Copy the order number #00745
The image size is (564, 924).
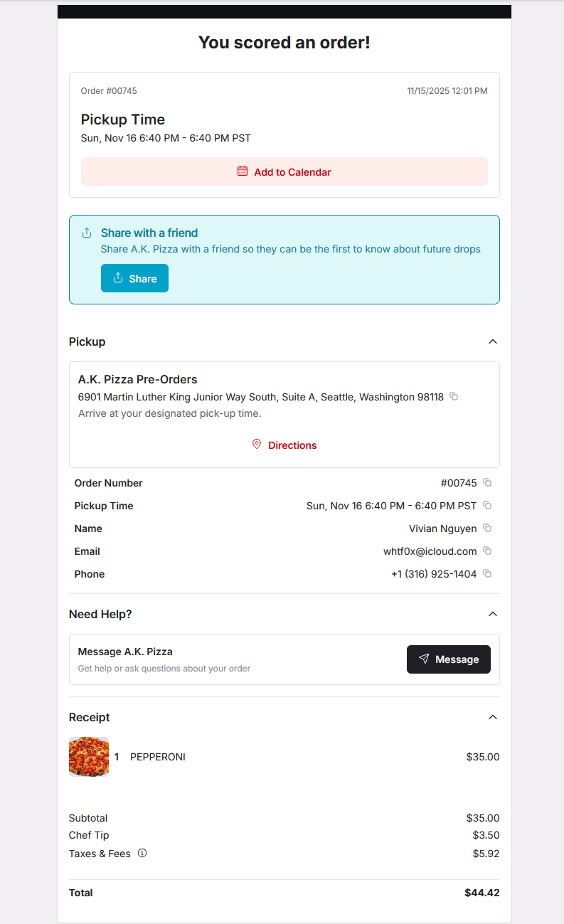pos(487,482)
